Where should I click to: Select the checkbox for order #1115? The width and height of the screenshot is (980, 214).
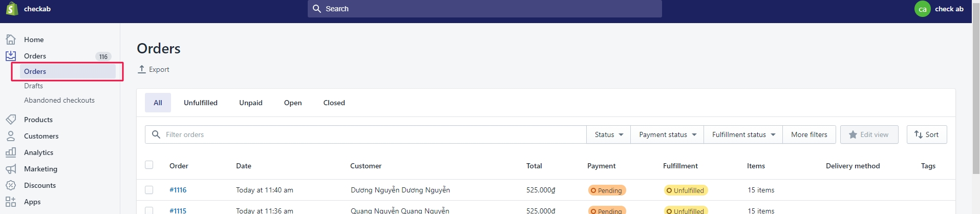point(149,210)
